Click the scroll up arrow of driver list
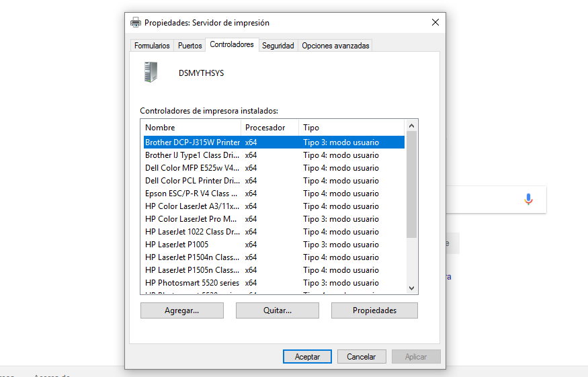588x377 pixels. point(412,126)
